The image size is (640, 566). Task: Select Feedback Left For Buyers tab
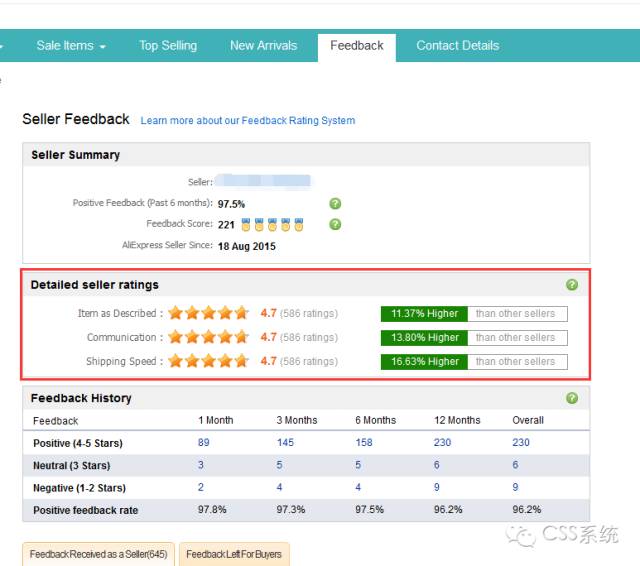coord(234,554)
